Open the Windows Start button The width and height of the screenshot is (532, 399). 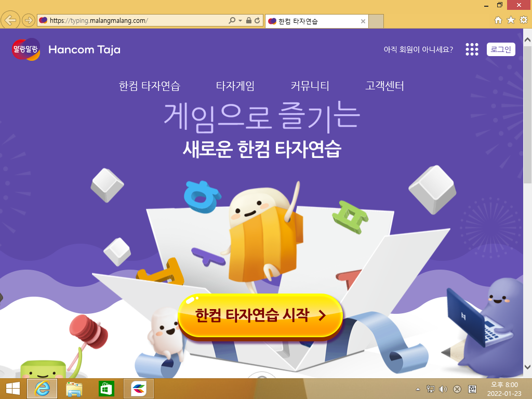[13, 389]
